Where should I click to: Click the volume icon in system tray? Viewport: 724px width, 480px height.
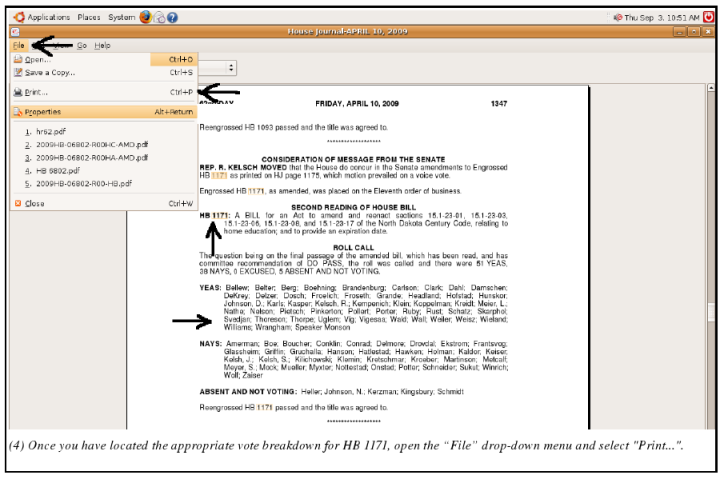tap(617, 17)
